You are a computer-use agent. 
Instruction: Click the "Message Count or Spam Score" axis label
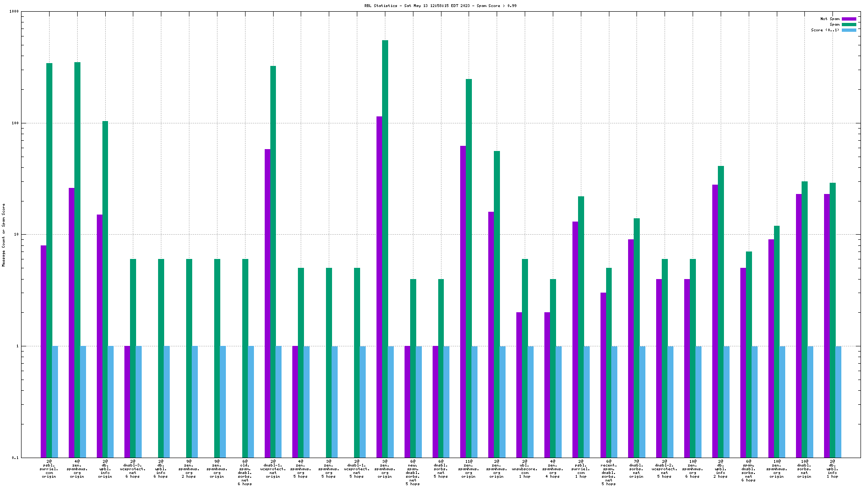coord(4,235)
